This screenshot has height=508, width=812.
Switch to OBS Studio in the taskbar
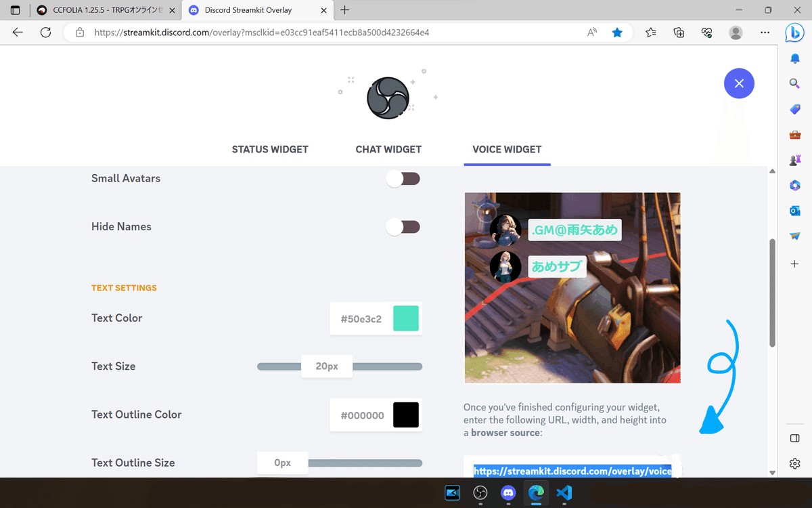pyautogui.click(x=480, y=492)
